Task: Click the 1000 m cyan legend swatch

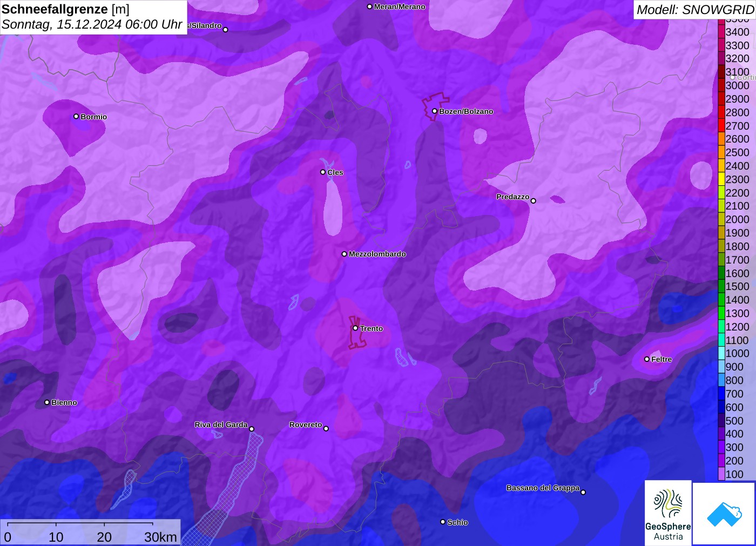Action: (721, 353)
